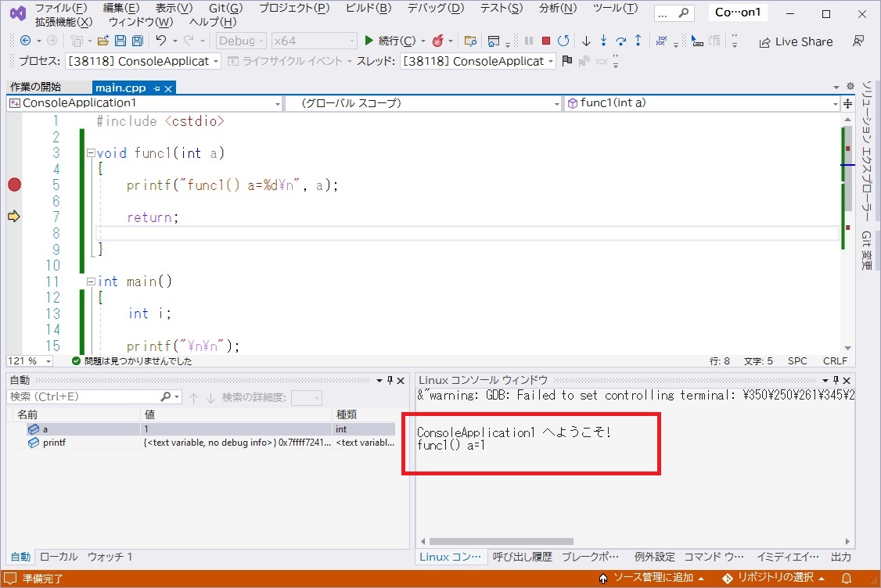Open the global scope dropdown
The width and height of the screenshot is (881, 588).
pos(423,103)
